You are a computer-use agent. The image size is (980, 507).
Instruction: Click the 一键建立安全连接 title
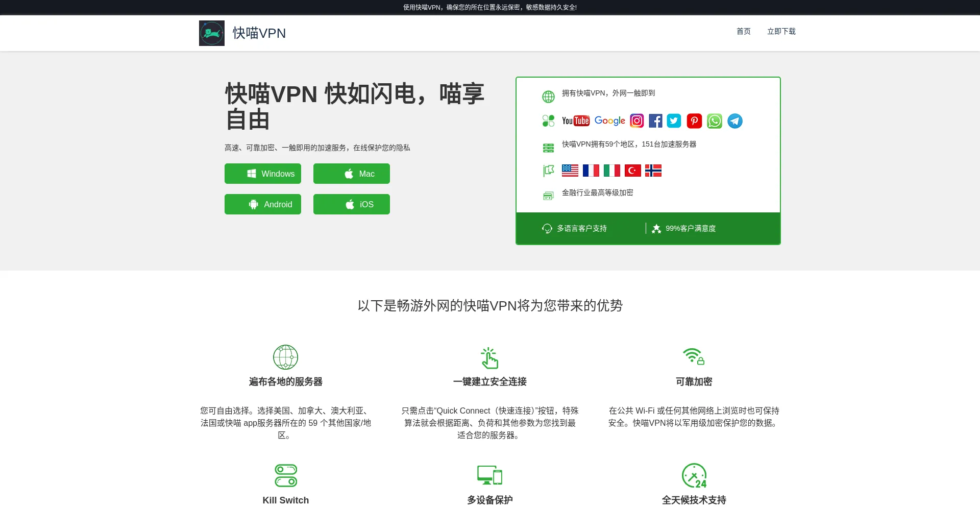tap(490, 381)
